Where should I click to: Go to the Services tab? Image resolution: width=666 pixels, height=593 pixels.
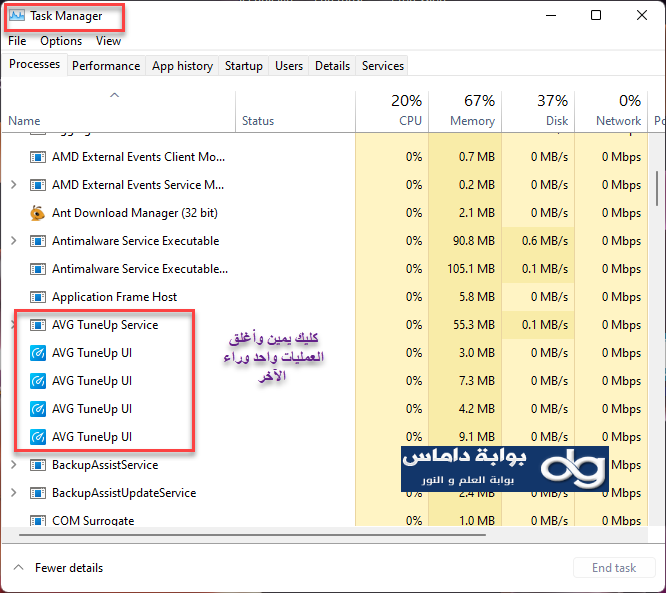pos(383,66)
